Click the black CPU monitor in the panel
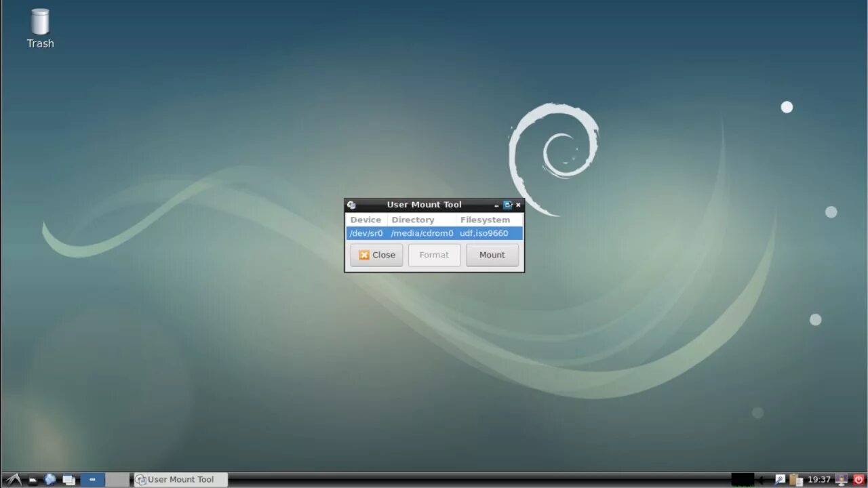The height and width of the screenshot is (488, 868). tap(743, 479)
